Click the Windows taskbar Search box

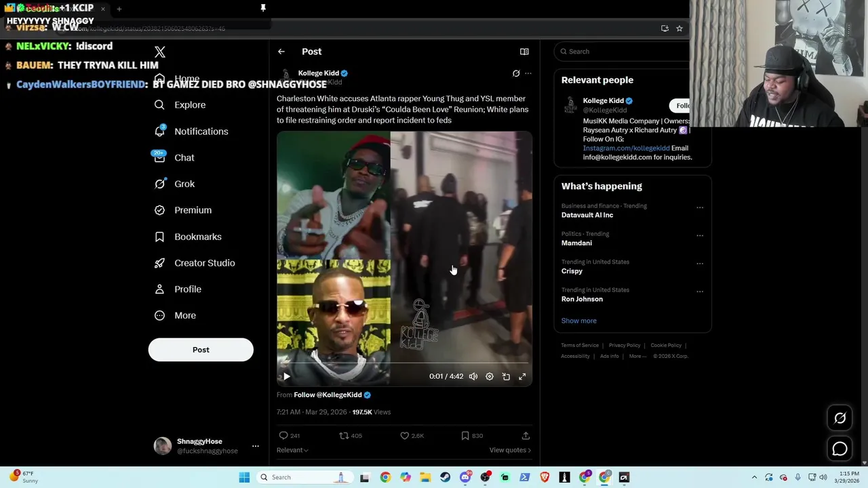[304, 477]
